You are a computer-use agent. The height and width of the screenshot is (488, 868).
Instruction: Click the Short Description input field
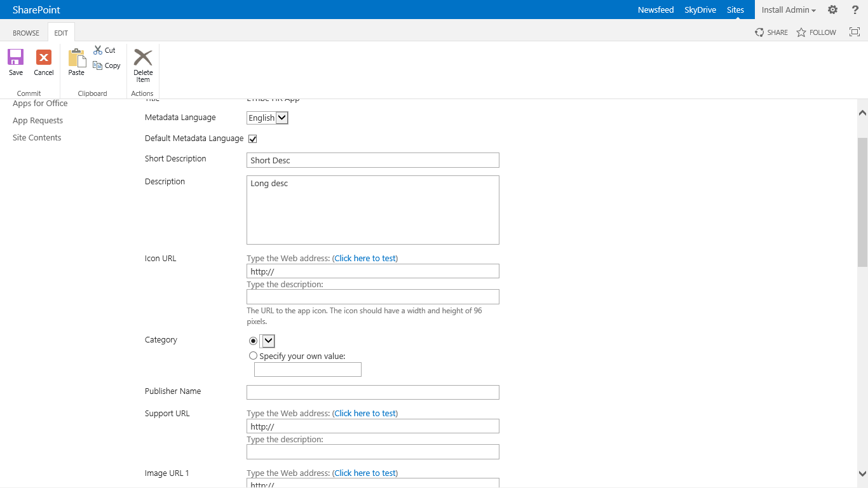coord(373,160)
